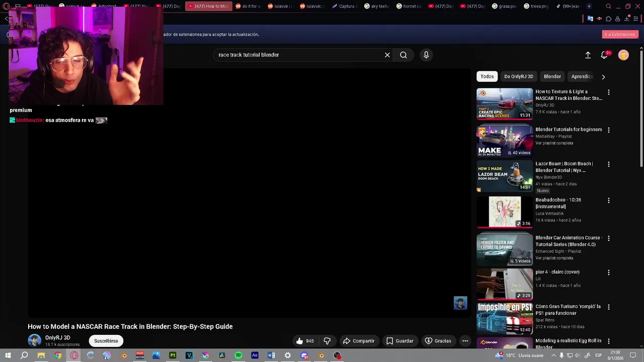Click the 'Ir a Extensiones' button
This screenshot has width=644, height=362.
click(620, 34)
